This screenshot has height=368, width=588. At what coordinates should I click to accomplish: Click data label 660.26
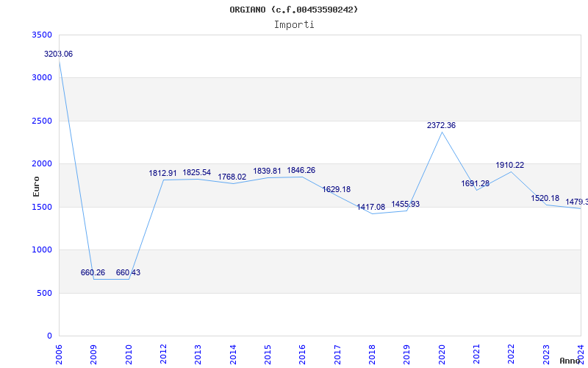click(93, 272)
